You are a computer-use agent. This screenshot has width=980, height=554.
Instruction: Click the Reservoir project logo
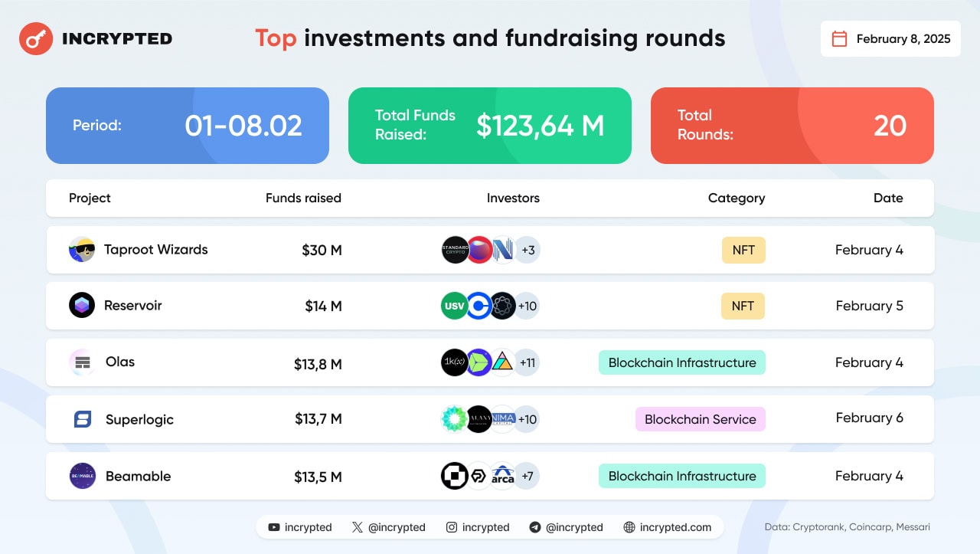82,306
